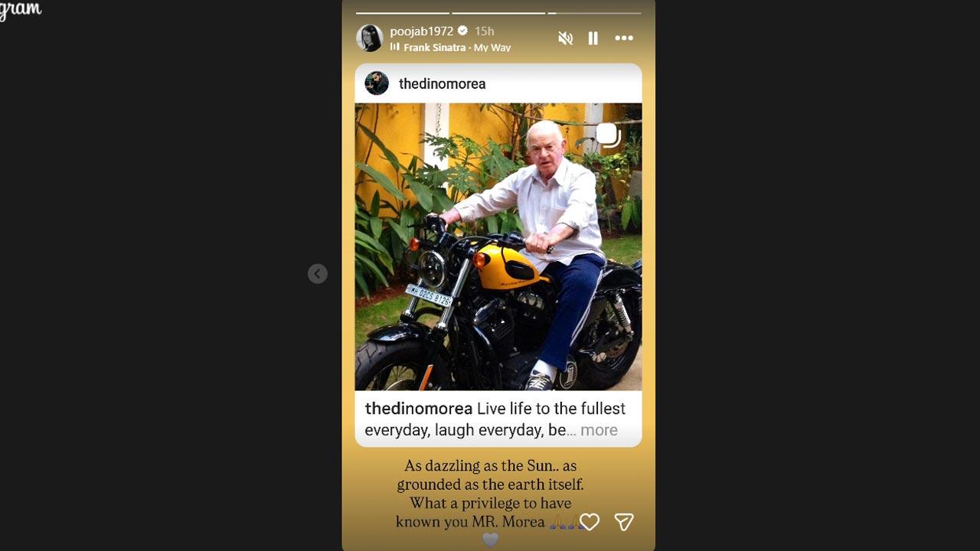The width and height of the screenshot is (980, 551).
Task: Click the music bars icon beside Frank Sinatra
Action: coord(395,47)
